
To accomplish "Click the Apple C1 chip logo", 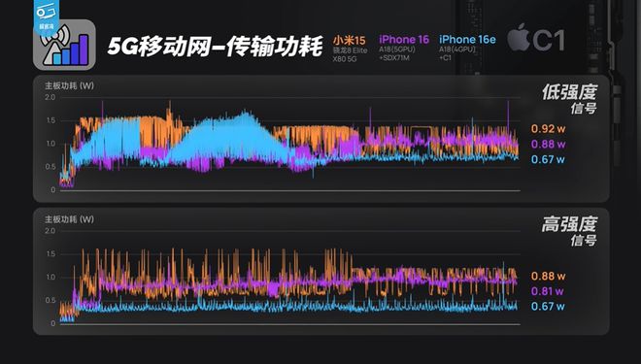I will click(x=536, y=39).
